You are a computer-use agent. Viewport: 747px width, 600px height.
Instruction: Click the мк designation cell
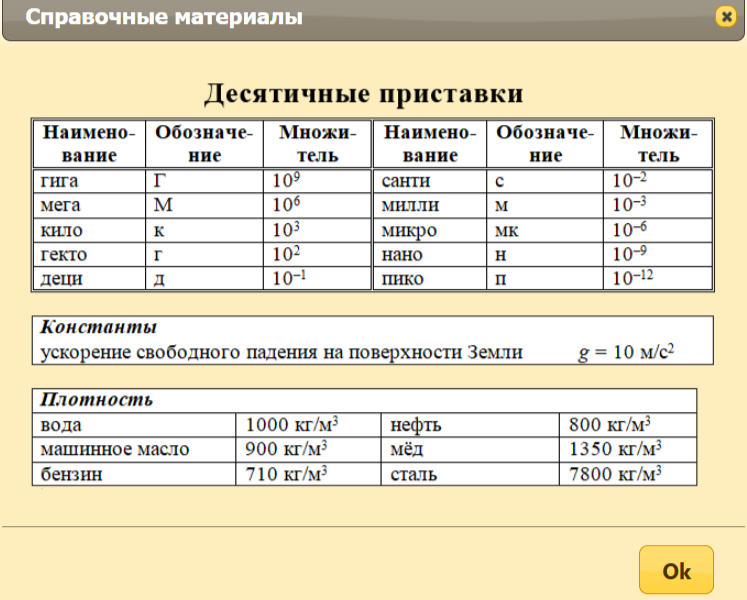click(546, 230)
